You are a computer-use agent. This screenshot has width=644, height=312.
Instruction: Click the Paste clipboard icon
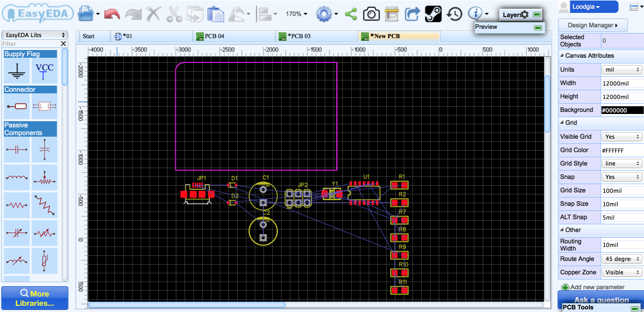(x=216, y=14)
